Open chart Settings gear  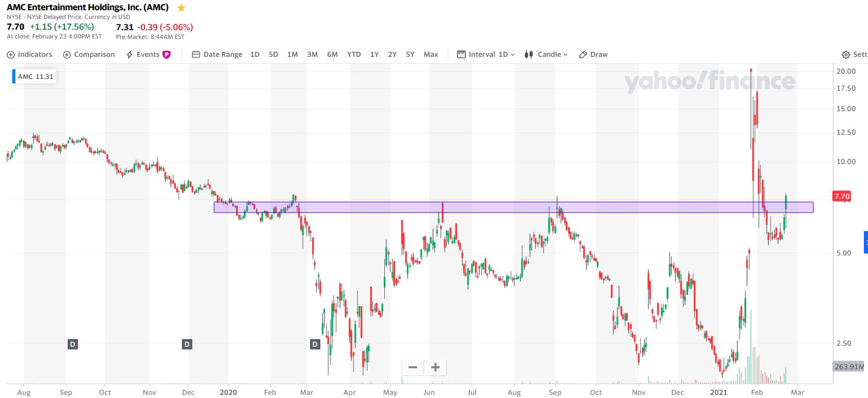point(855,54)
